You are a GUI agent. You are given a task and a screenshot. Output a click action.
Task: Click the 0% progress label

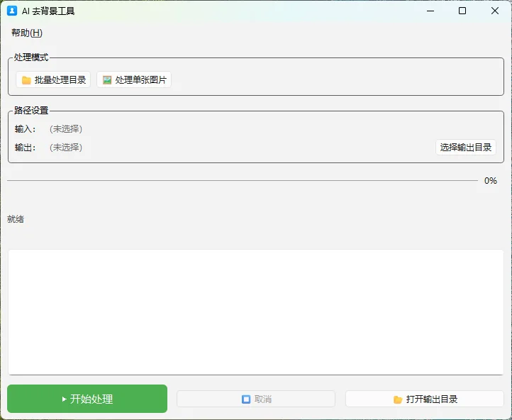pos(491,181)
